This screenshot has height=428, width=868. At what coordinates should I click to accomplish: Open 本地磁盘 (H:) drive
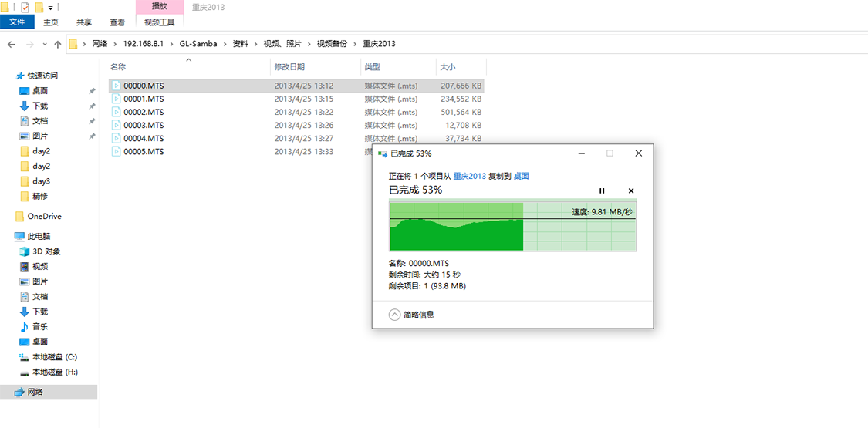tap(55, 372)
